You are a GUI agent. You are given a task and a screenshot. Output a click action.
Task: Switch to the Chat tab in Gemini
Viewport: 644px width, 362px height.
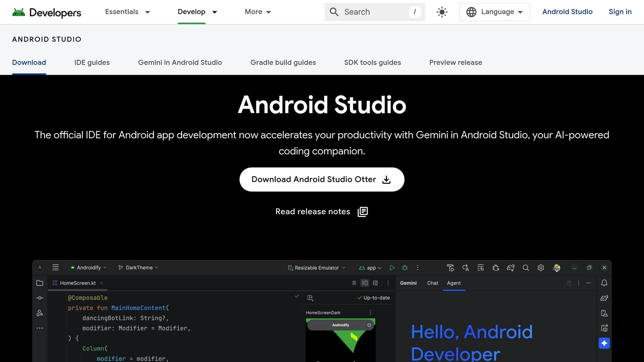tap(432, 283)
